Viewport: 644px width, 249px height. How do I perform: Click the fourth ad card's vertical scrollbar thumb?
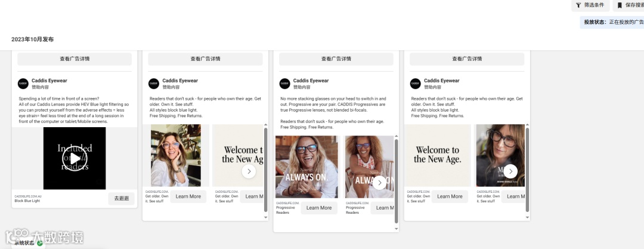click(527, 170)
